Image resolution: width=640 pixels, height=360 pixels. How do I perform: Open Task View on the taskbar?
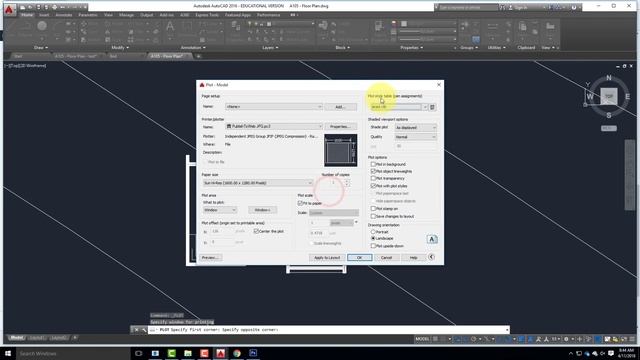[x=138, y=353]
